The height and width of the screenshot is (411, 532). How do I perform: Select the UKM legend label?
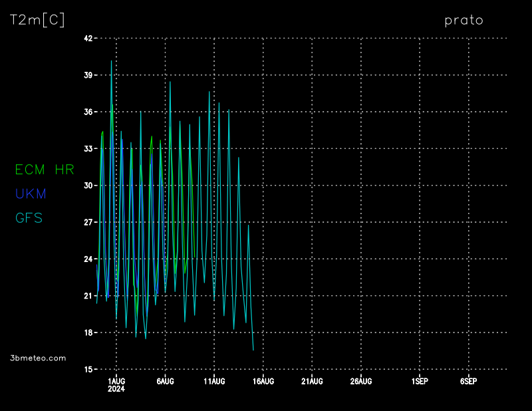tap(31, 194)
